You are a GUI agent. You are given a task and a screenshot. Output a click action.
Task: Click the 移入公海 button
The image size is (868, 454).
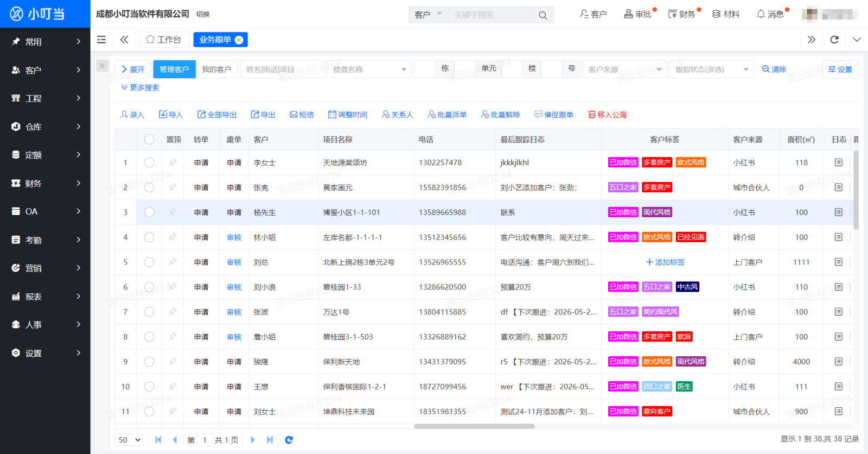(x=608, y=115)
